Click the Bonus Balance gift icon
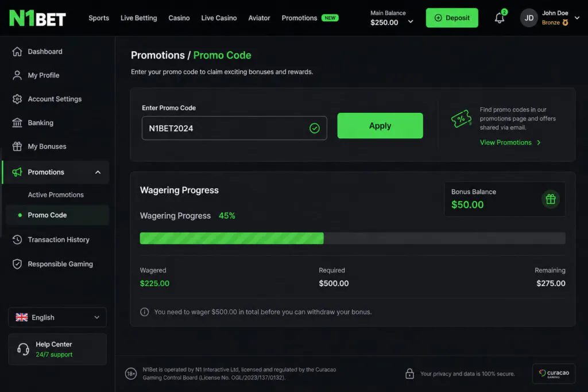The width and height of the screenshot is (588, 392). (x=551, y=199)
